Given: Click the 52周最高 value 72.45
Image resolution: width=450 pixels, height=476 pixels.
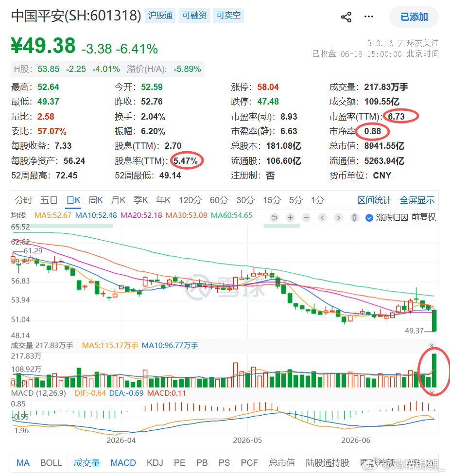Looking at the screenshot, I should click(x=67, y=176).
